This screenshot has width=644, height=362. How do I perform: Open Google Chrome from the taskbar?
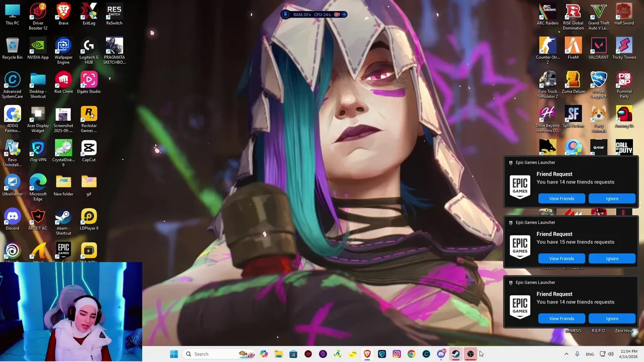pyautogui.click(x=411, y=354)
